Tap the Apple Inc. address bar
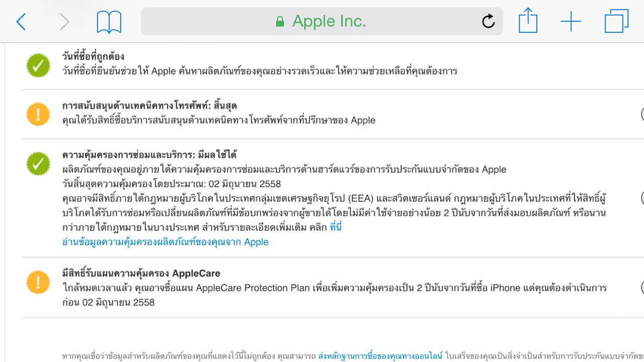The width and height of the screenshot is (644, 362). (x=322, y=21)
